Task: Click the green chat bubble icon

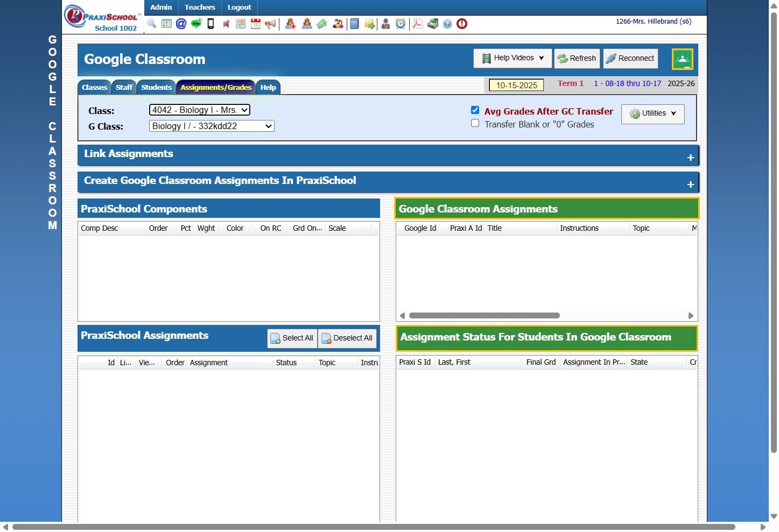Action: click(196, 24)
